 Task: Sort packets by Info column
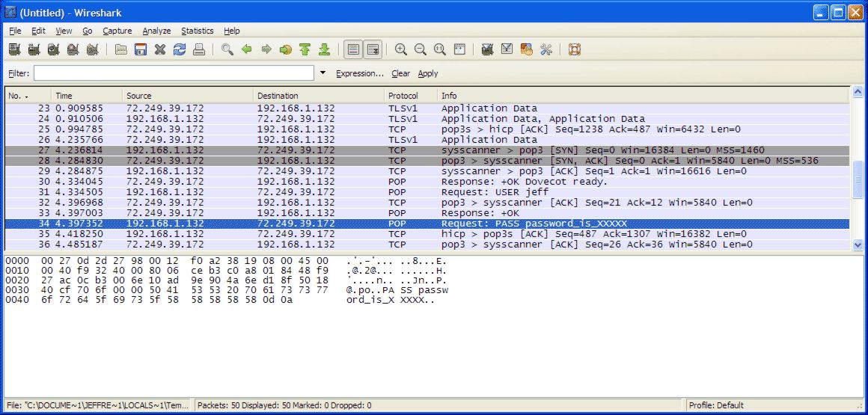(643, 96)
